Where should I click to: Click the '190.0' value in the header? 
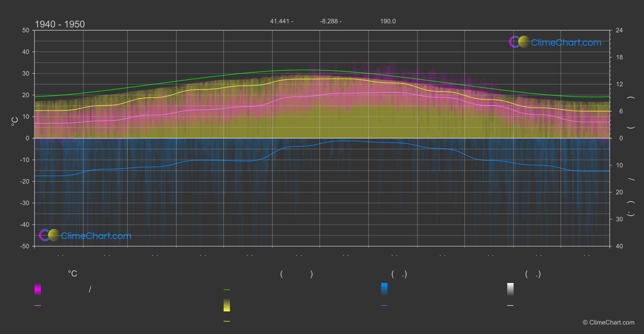(388, 21)
